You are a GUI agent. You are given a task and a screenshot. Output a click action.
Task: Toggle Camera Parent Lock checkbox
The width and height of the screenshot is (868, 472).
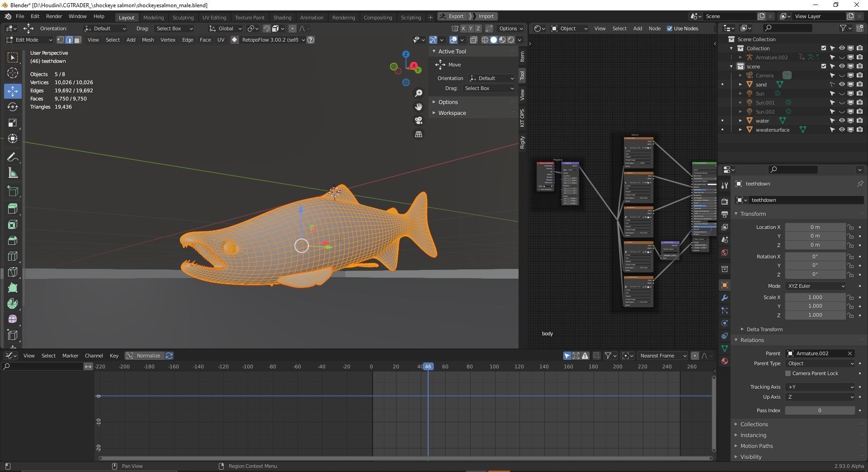[x=788, y=373]
